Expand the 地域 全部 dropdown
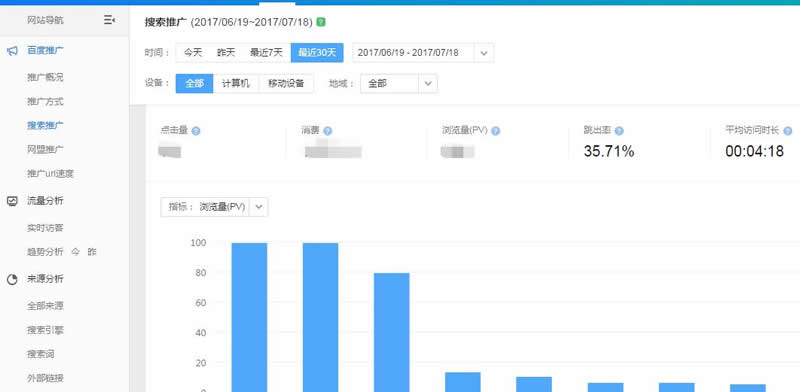Screen dimensions: 800x392 428,84
